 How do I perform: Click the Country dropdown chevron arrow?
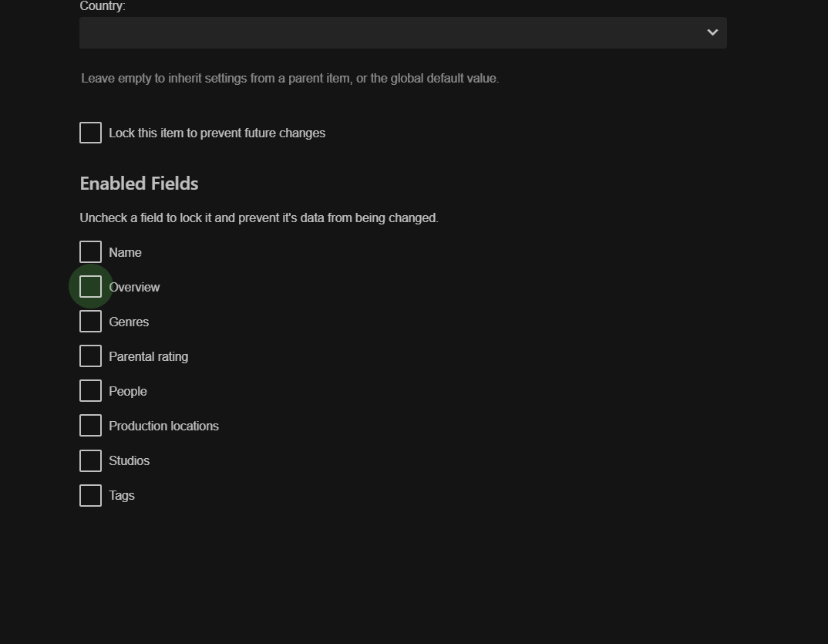coord(712,32)
